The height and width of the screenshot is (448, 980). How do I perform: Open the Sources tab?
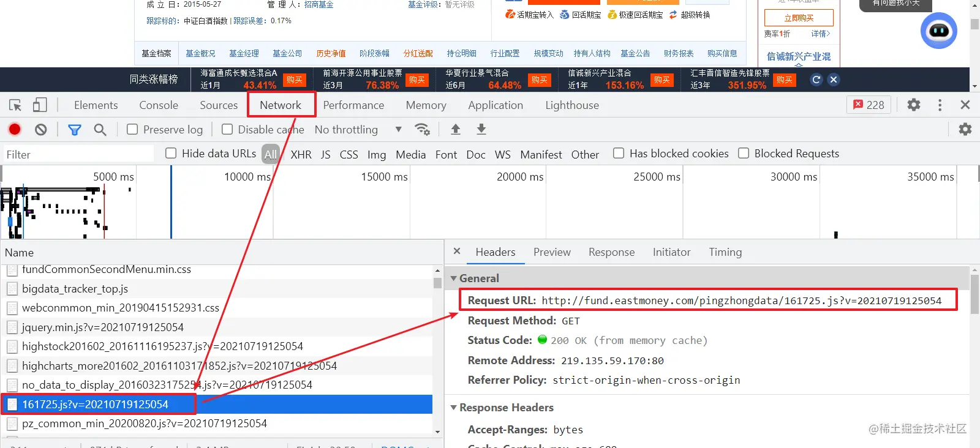point(219,105)
